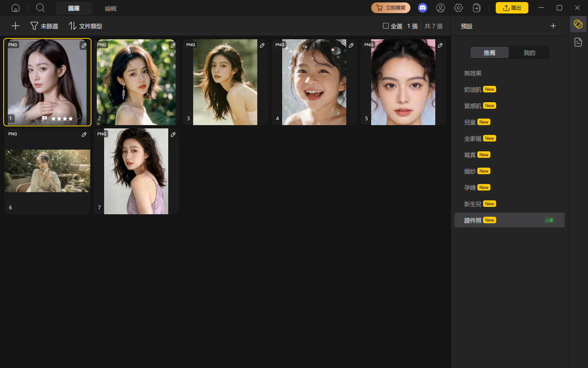The image size is (588, 368).
Task: Click the 共 7 張 total count text
Action: click(x=434, y=26)
